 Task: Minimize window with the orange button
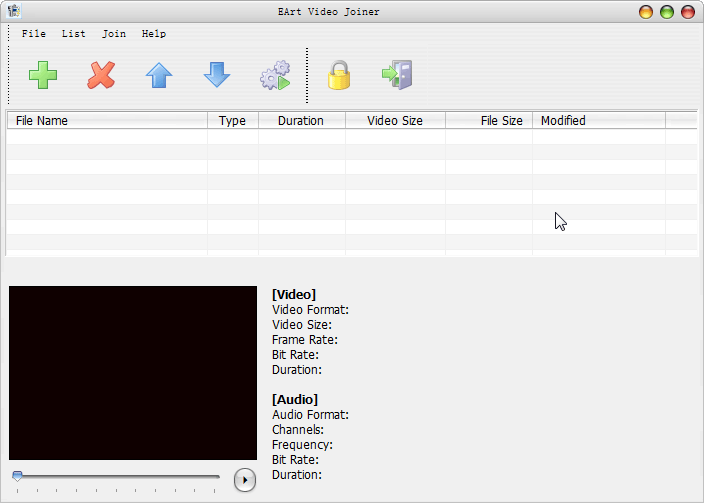point(646,12)
